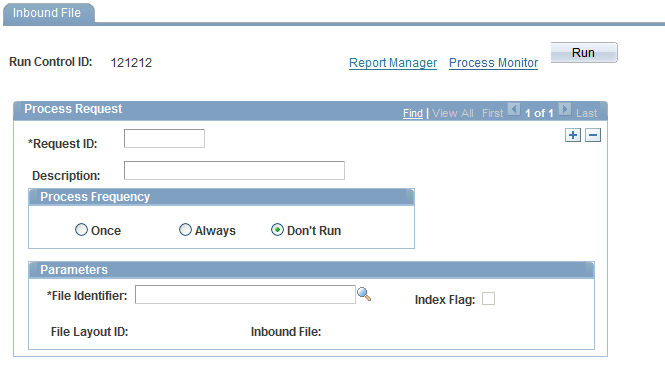Open the File Identifier lookup magnifier
This screenshot has height=369, width=665.
pyautogui.click(x=364, y=294)
